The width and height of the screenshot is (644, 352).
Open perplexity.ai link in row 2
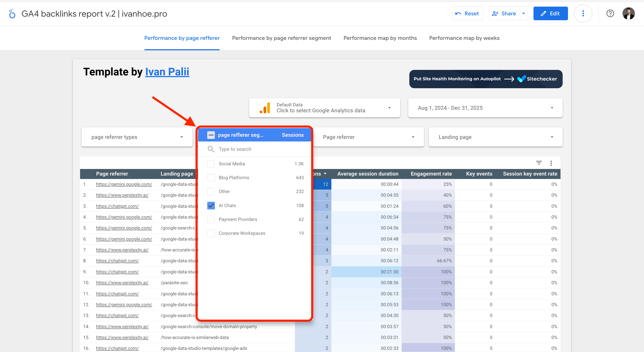click(x=122, y=195)
